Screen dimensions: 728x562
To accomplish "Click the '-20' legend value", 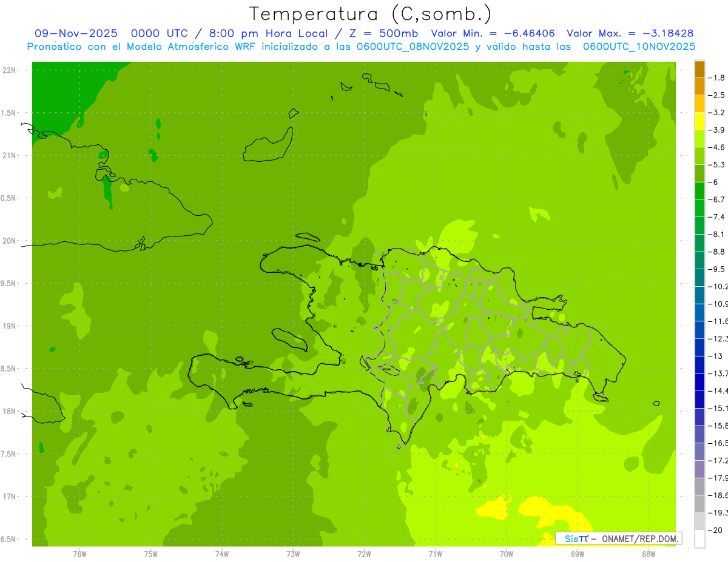I will point(716,530).
